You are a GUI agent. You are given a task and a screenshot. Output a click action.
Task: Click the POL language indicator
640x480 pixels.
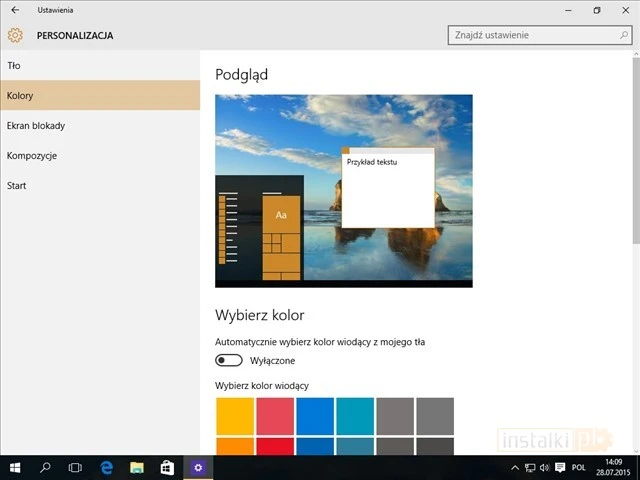pos(578,467)
